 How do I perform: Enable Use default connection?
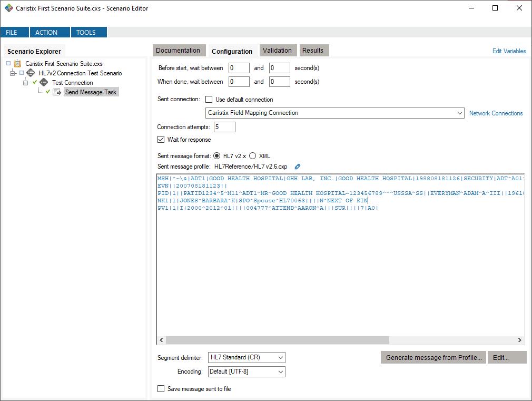tap(209, 99)
